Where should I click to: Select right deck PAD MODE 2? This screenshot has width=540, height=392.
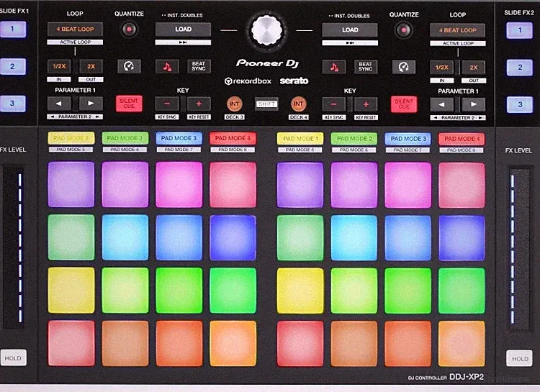[354, 139]
